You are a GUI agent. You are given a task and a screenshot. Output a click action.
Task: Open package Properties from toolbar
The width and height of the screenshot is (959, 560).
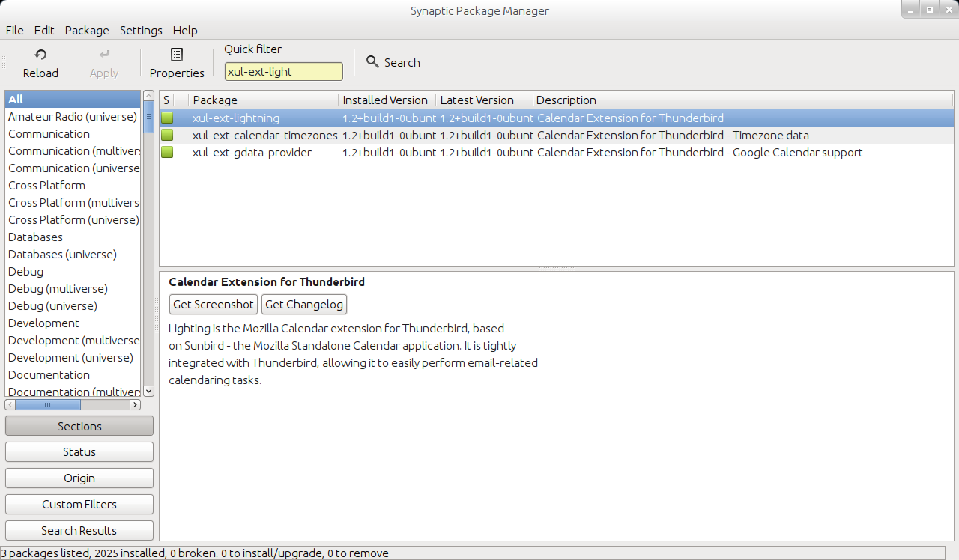tap(177, 63)
